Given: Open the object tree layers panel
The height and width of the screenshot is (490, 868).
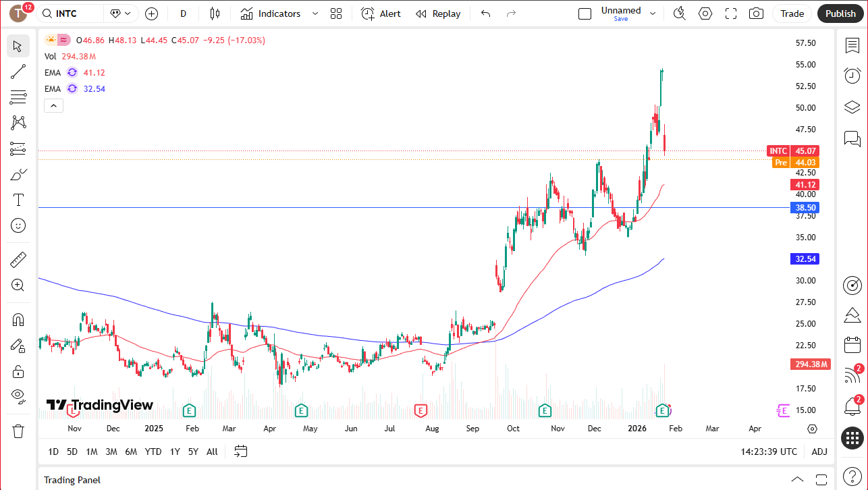Looking at the screenshot, I should click(x=852, y=107).
